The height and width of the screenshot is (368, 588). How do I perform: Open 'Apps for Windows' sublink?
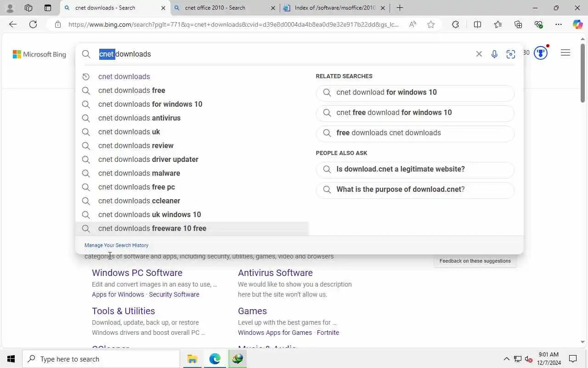point(118,294)
